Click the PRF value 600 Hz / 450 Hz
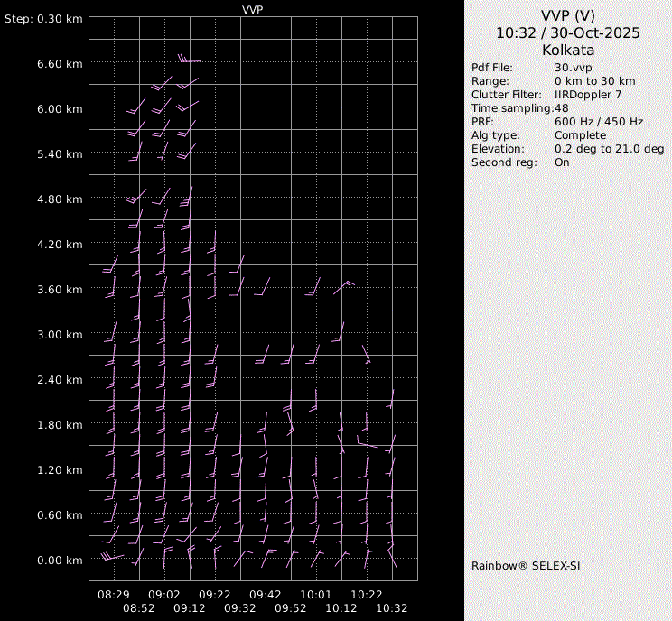 pos(599,122)
